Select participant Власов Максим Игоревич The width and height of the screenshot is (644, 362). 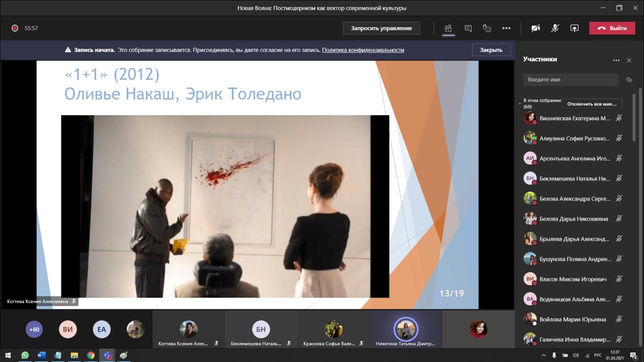click(573, 279)
